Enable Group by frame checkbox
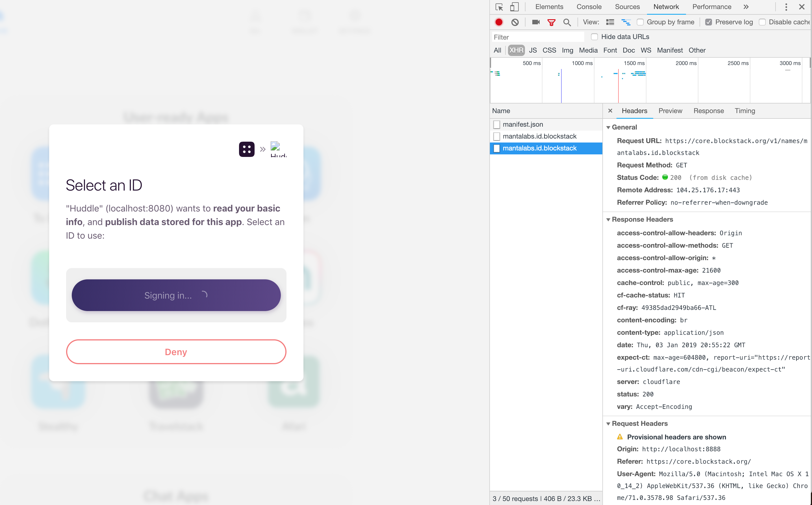Image resolution: width=812 pixels, height=505 pixels. [x=640, y=22]
